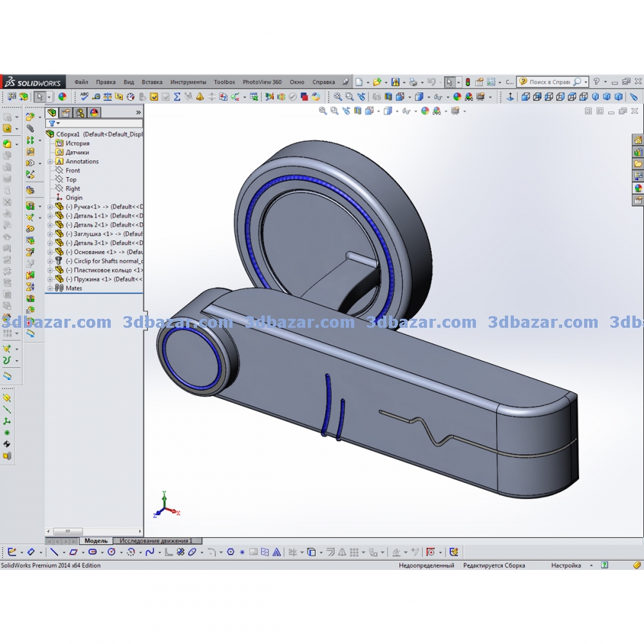The image size is (644, 644).
Task: Click the Rebuild traffic light icon
Action: click(x=468, y=82)
